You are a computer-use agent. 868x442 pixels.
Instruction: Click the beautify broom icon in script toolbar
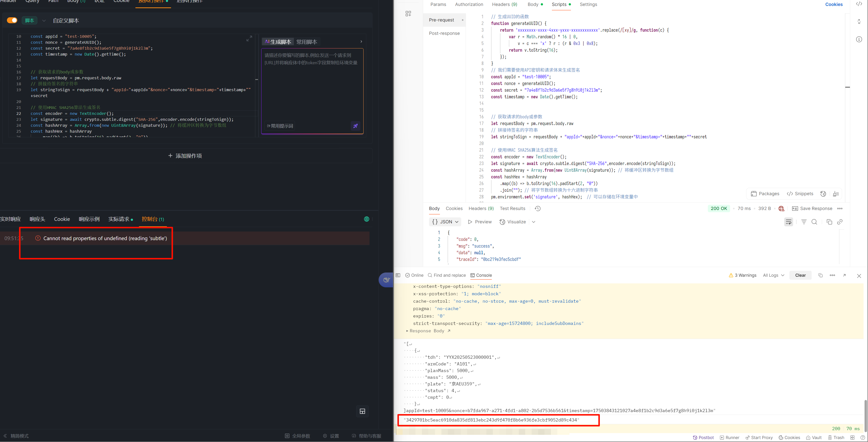coord(836,194)
